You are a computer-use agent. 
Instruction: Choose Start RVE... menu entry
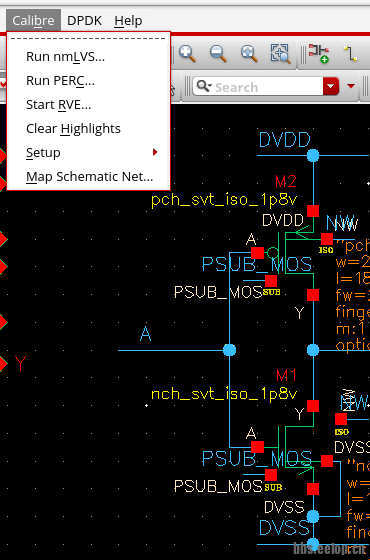[x=89, y=105]
